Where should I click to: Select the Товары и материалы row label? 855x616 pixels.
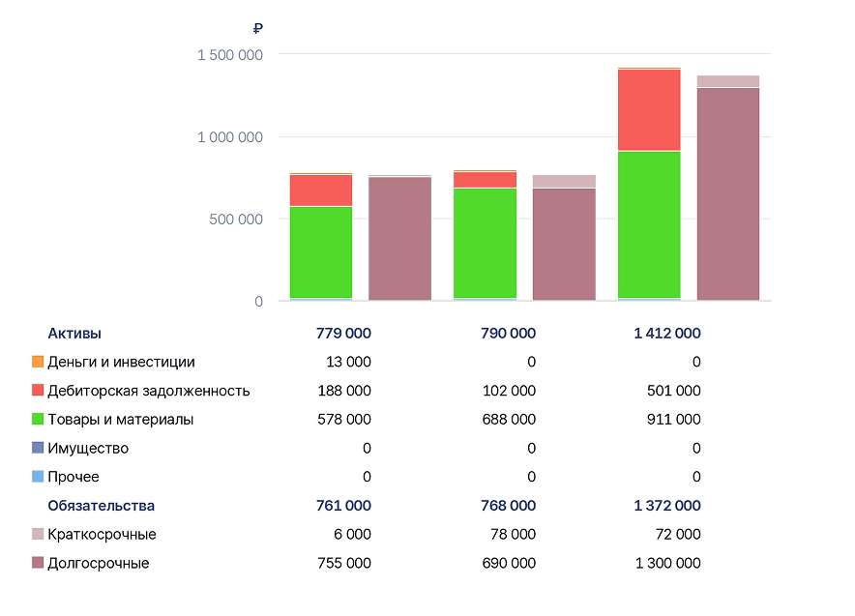point(121,419)
